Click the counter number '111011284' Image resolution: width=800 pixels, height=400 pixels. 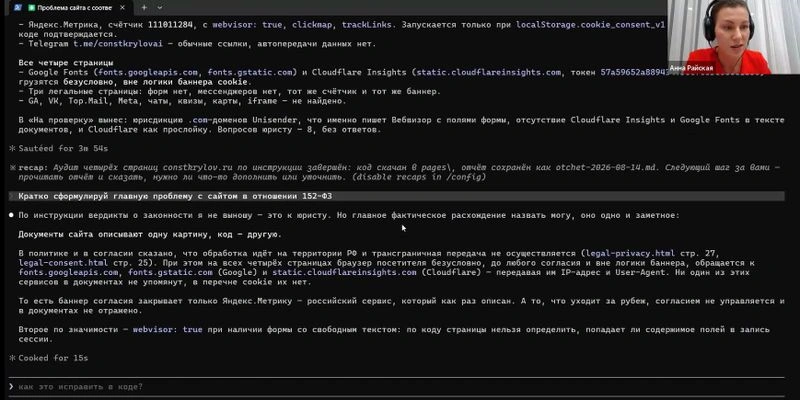coord(171,24)
